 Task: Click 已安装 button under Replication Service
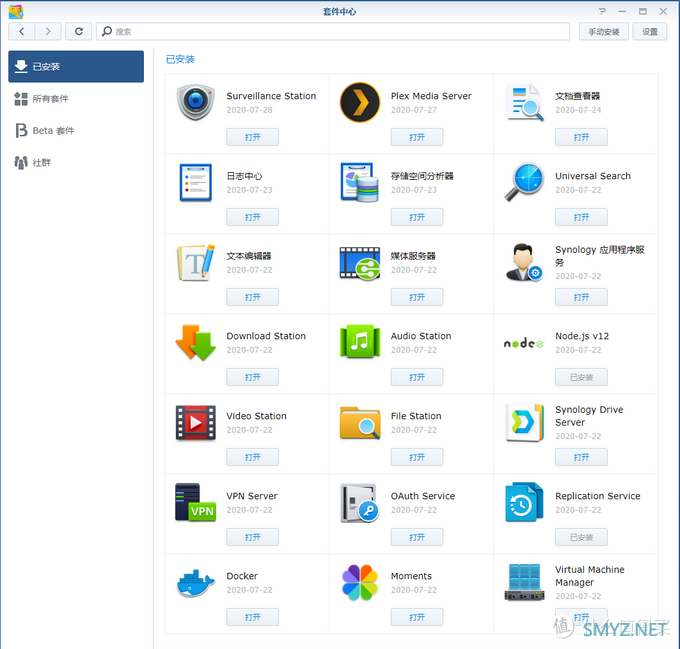pos(581,537)
